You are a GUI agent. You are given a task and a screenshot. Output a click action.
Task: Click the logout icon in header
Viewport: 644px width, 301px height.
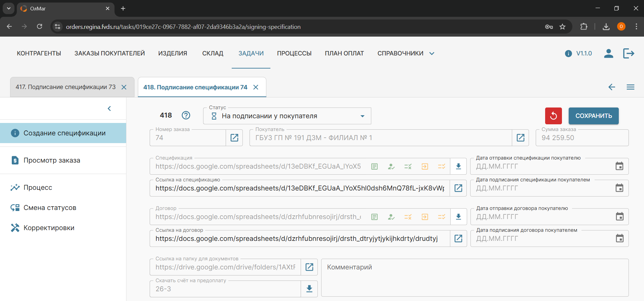[629, 53]
